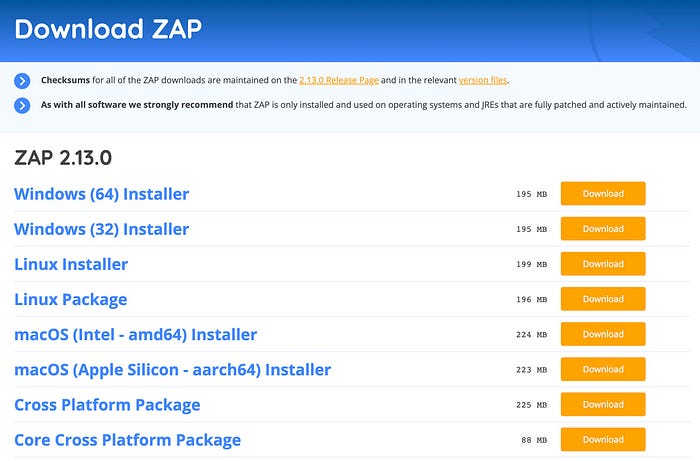Open the 2.13.0 Release Page link
Viewport: 700px width, 461px height.
click(x=339, y=80)
